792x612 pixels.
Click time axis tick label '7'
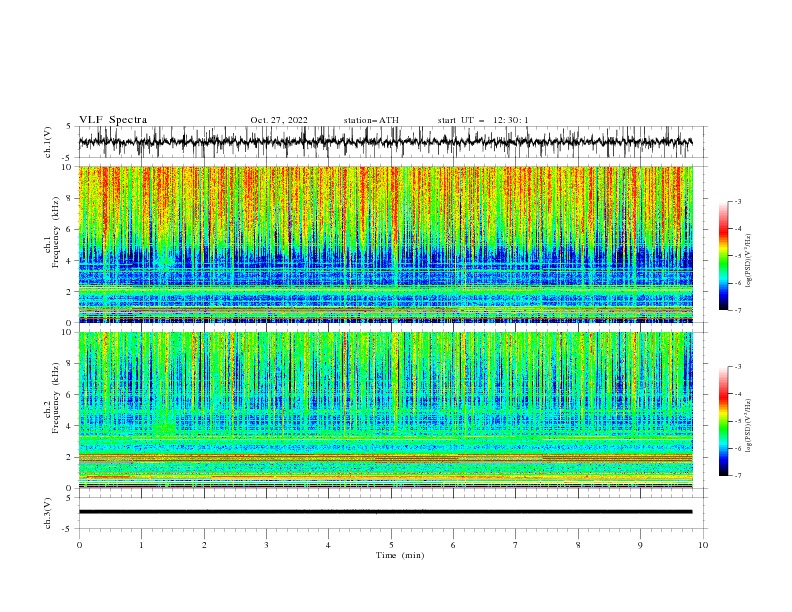[x=516, y=545]
